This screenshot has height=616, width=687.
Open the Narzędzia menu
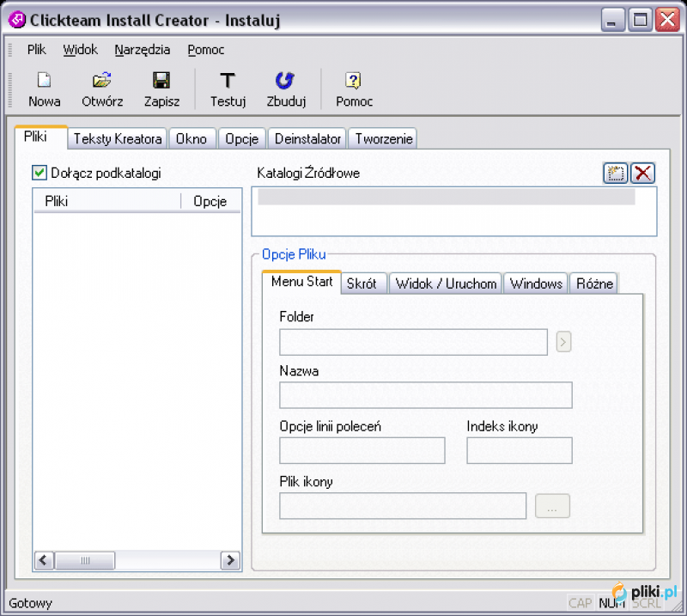[x=143, y=50]
